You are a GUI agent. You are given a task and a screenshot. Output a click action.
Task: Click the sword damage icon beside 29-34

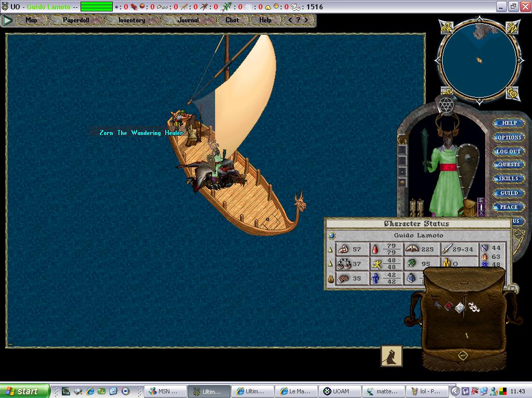click(x=446, y=249)
